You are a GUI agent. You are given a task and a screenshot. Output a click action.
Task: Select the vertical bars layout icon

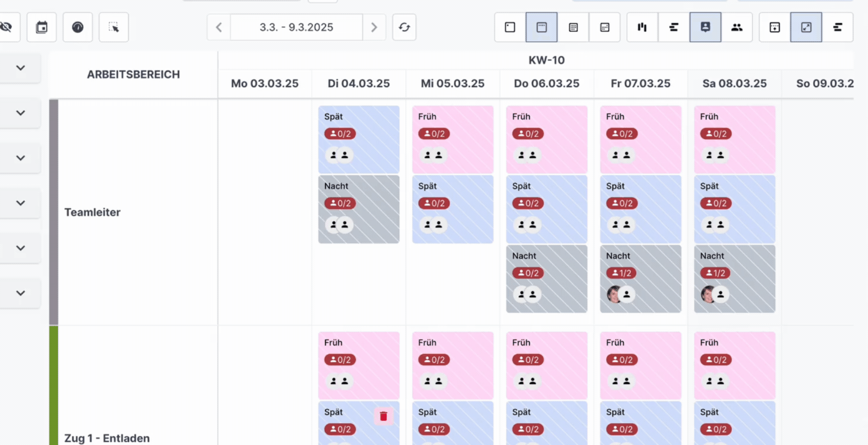(x=642, y=27)
